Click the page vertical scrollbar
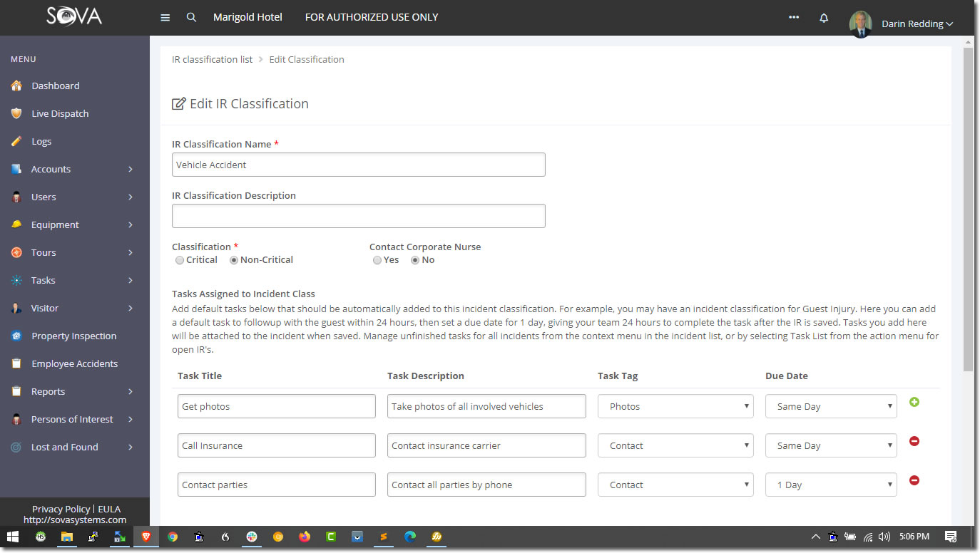Viewport: 980px width, 553px height. [x=968, y=207]
